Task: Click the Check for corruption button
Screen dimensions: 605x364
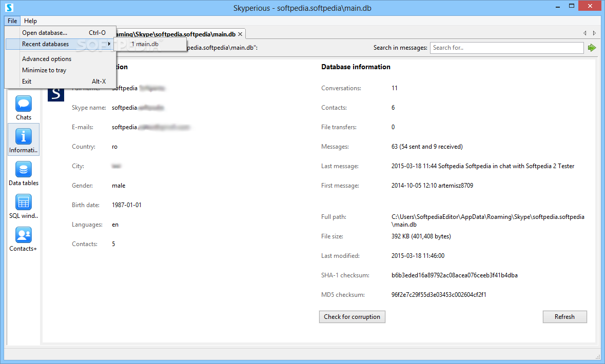Action: point(352,316)
